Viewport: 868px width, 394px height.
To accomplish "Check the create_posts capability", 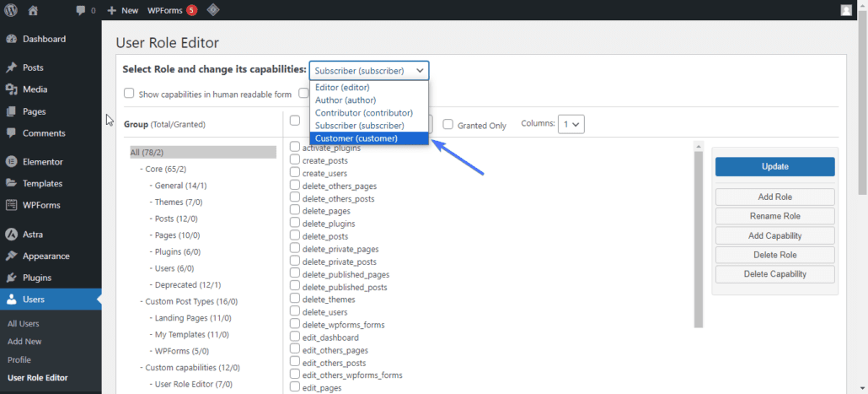I will [x=295, y=159].
